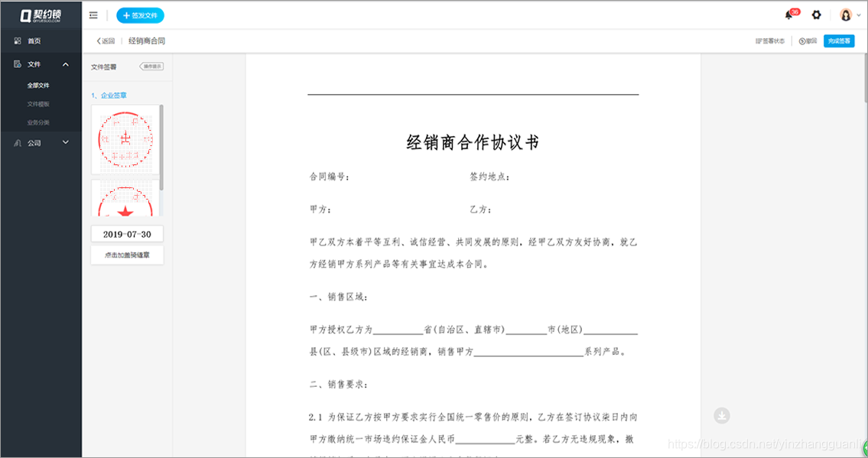This screenshot has width=868, height=458.
Task: Select the second star seal thumbnail
Action: click(125, 198)
